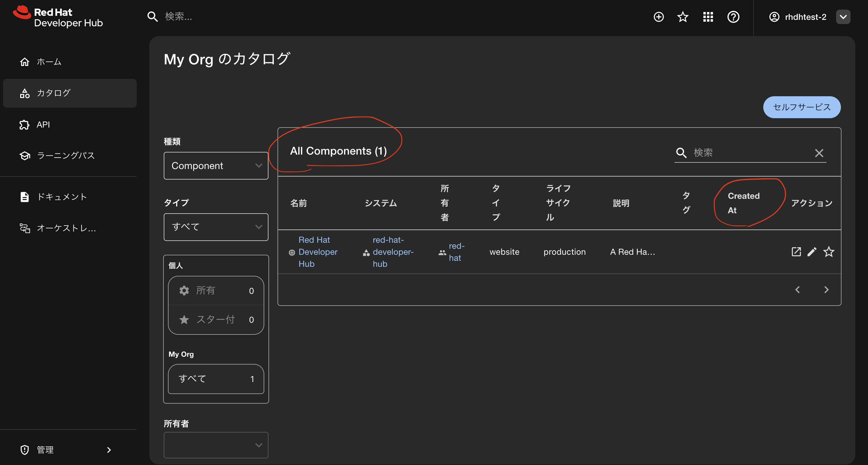Toggle the 所有 owned filter

point(216,291)
